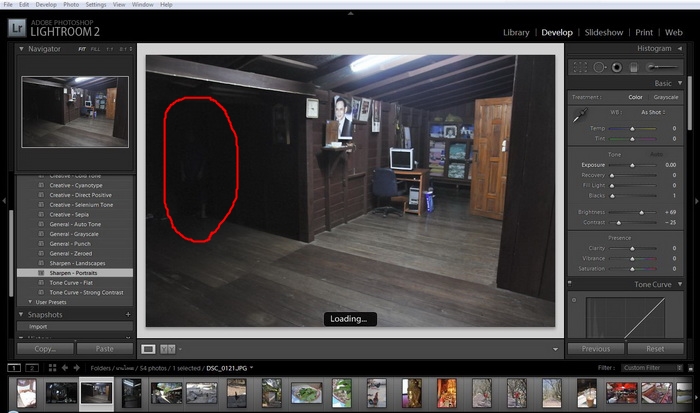Click preset icon beside Creative - Sepia

[41, 214]
